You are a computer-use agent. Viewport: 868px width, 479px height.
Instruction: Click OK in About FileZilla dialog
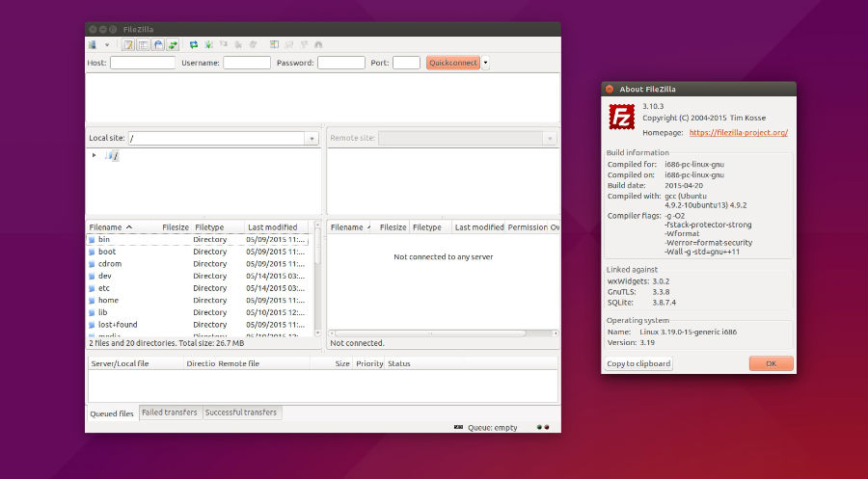point(772,363)
